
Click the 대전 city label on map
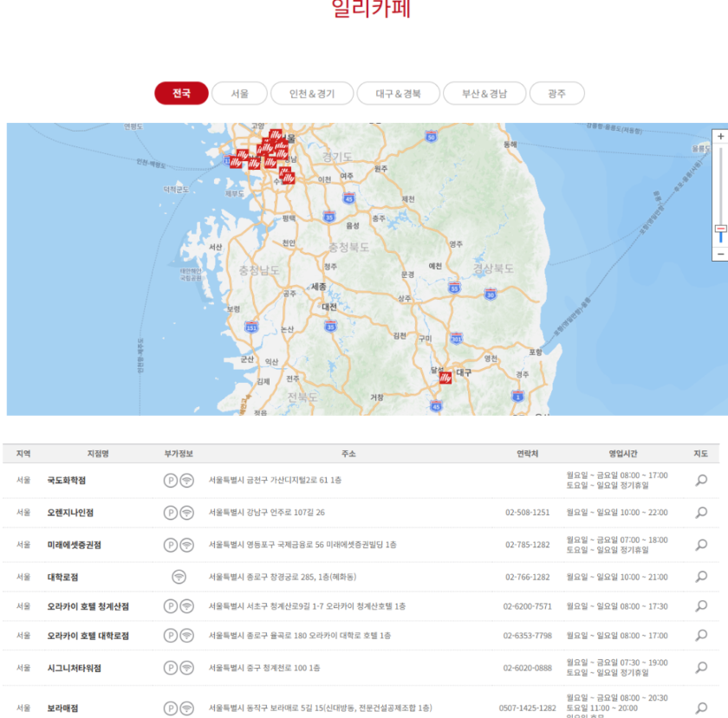point(329,307)
